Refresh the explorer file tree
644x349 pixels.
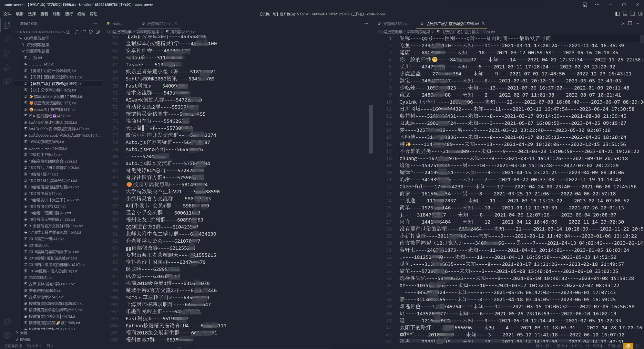point(91,32)
